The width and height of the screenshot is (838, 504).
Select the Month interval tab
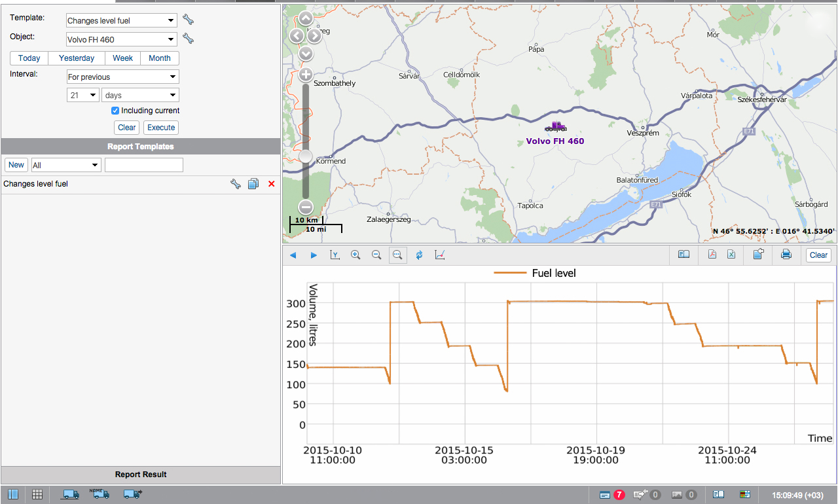pyautogui.click(x=159, y=58)
